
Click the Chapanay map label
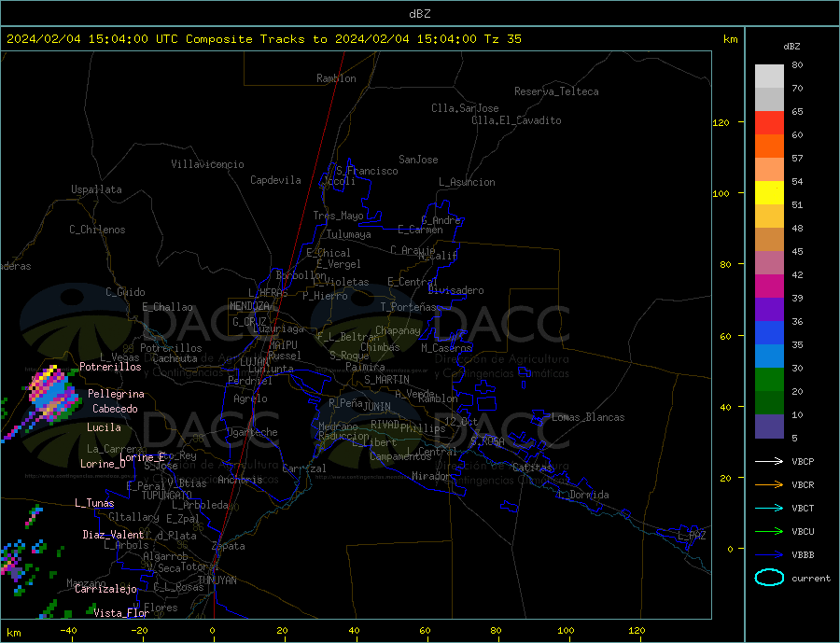pyautogui.click(x=398, y=330)
